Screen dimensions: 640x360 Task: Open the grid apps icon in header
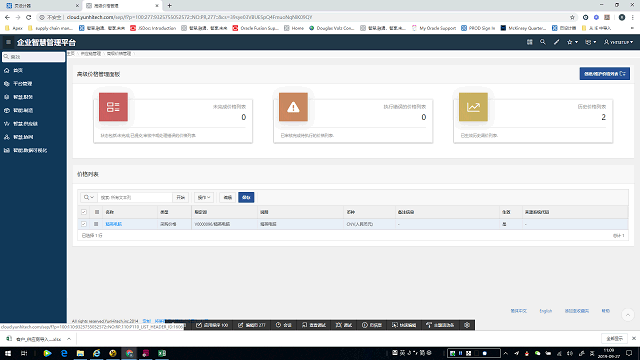pyautogui.click(x=529, y=42)
